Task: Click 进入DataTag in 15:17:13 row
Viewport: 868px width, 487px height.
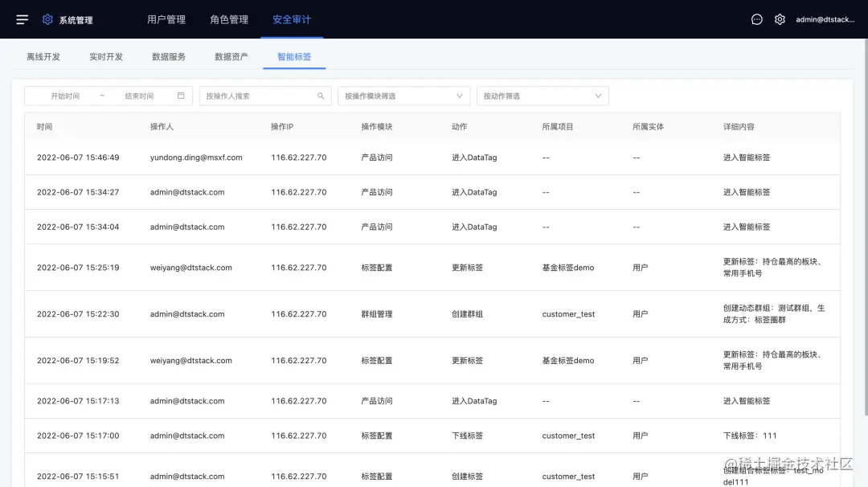Action: click(x=474, y=401)
